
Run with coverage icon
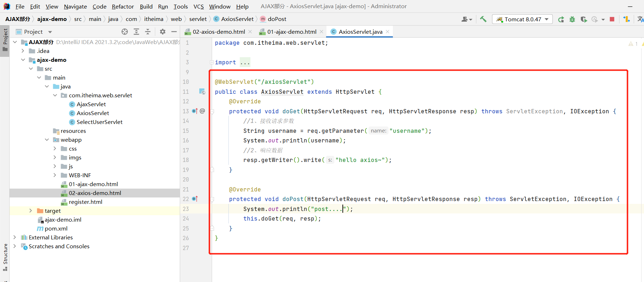584,19
